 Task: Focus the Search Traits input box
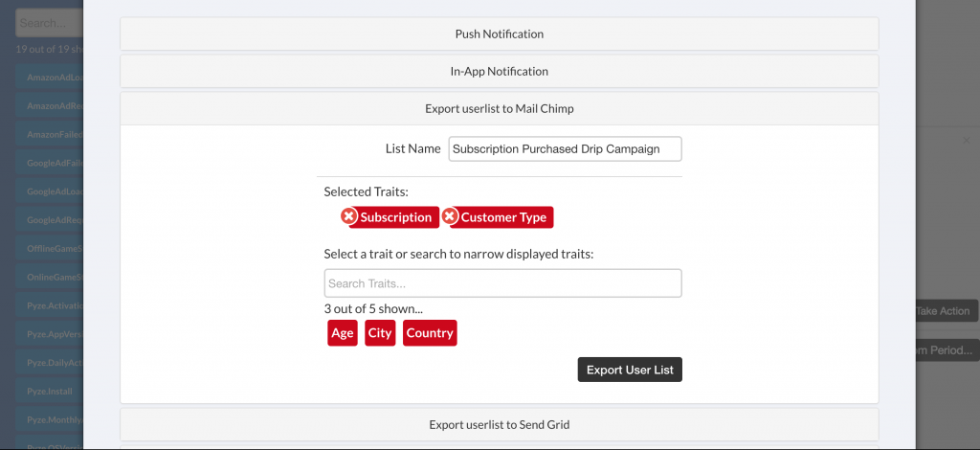[x=502, y=283]
